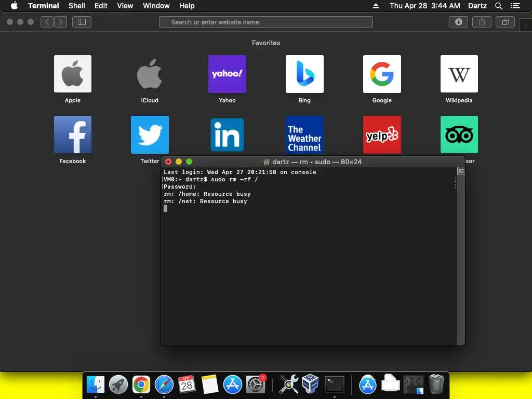Open the Wikipedia favorite tile
The image size is (532, 399).
(x=459, y=74)
